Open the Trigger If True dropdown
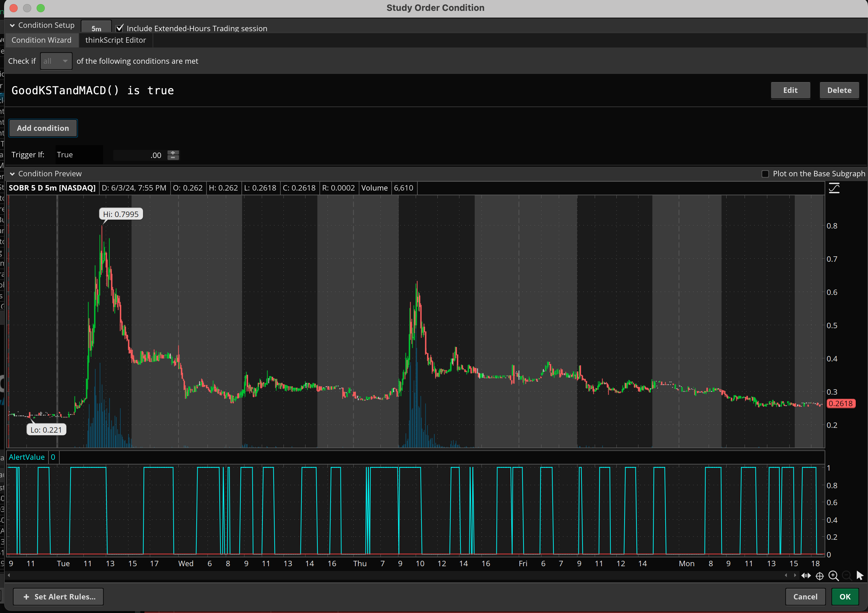Screen dimensions: 868x613 point(79,155)
